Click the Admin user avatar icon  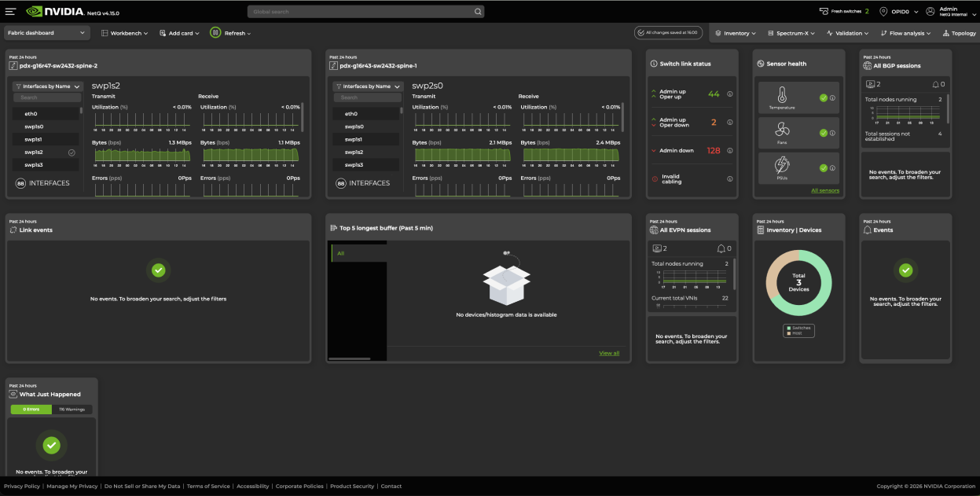930,11
